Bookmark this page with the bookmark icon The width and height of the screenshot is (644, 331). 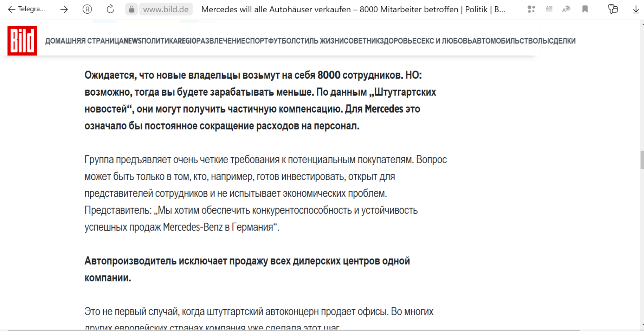[585, 9]
